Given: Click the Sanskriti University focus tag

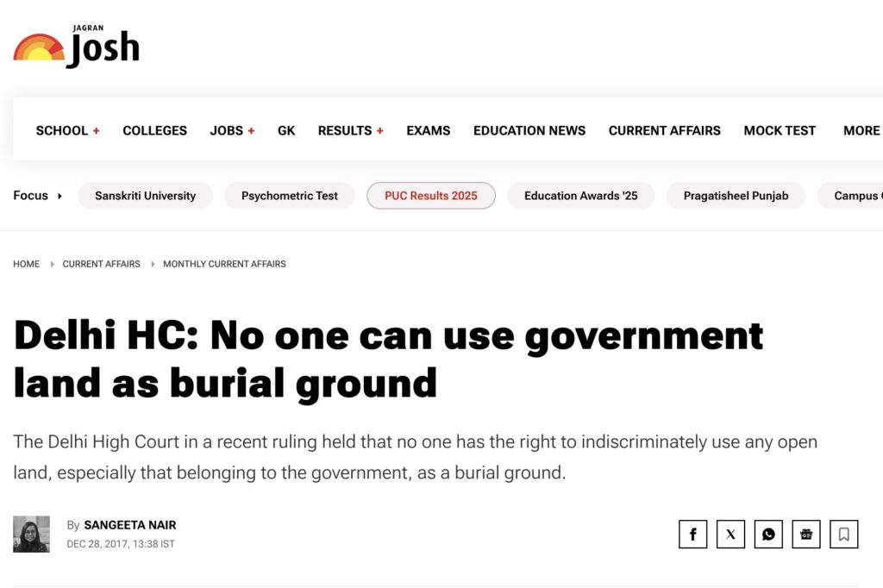Looking at the screenshot, I should (145, 196).
